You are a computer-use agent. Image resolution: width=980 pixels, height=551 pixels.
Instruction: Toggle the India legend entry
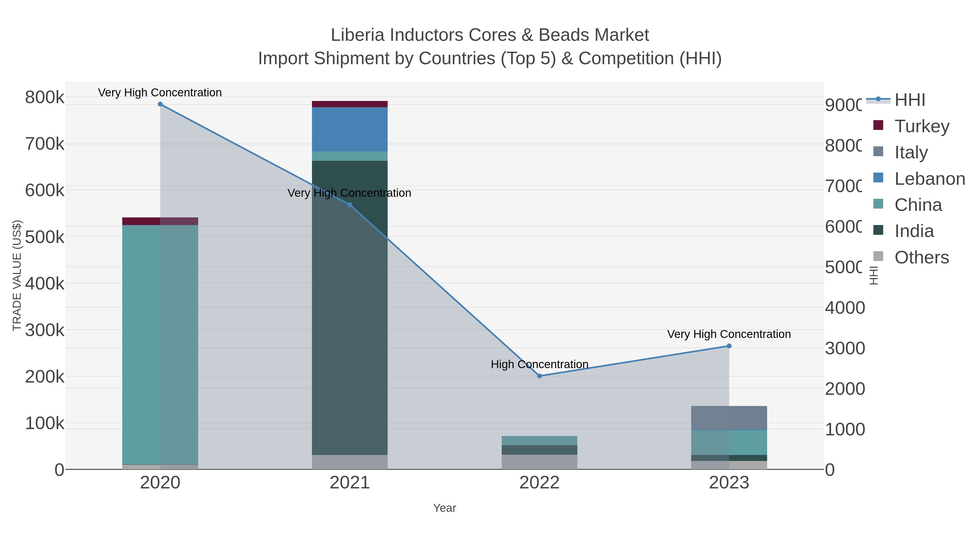coord(903,231)
